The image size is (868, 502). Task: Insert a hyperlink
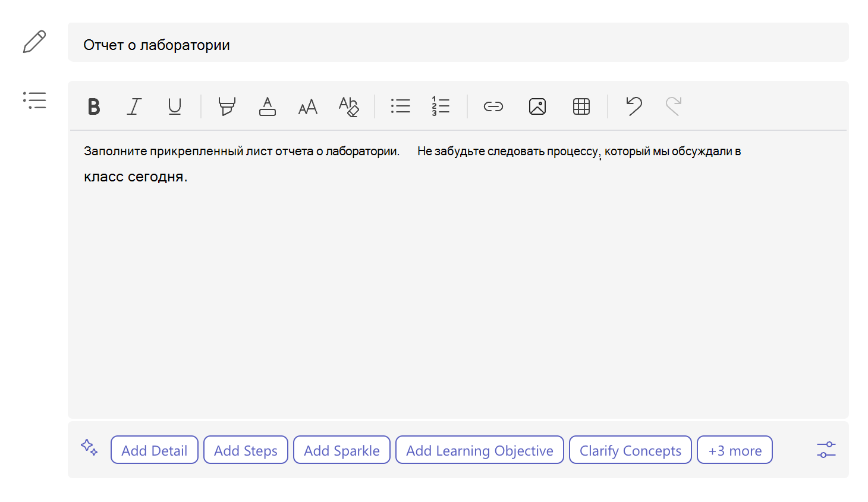tap(493, 106)
